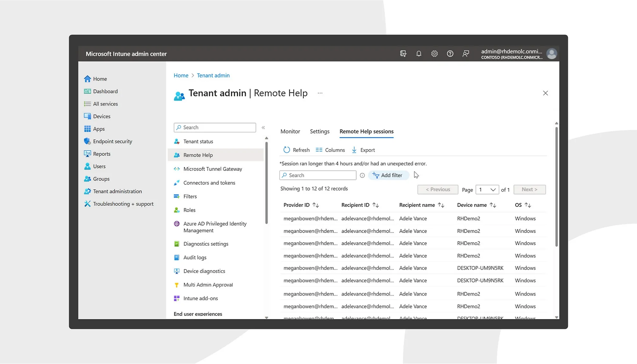Switch to the Monitor tab

pos(290,131)
